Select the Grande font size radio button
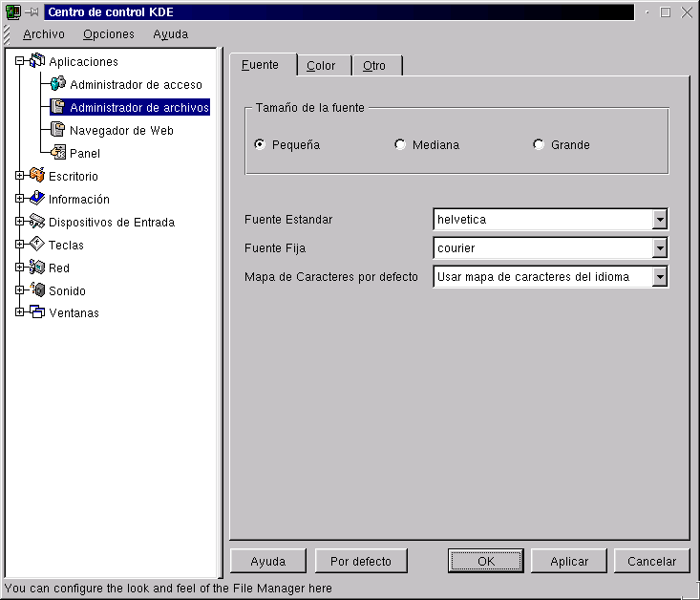The image size is (700, 600). pyautogui.click(x=539, y=145)
